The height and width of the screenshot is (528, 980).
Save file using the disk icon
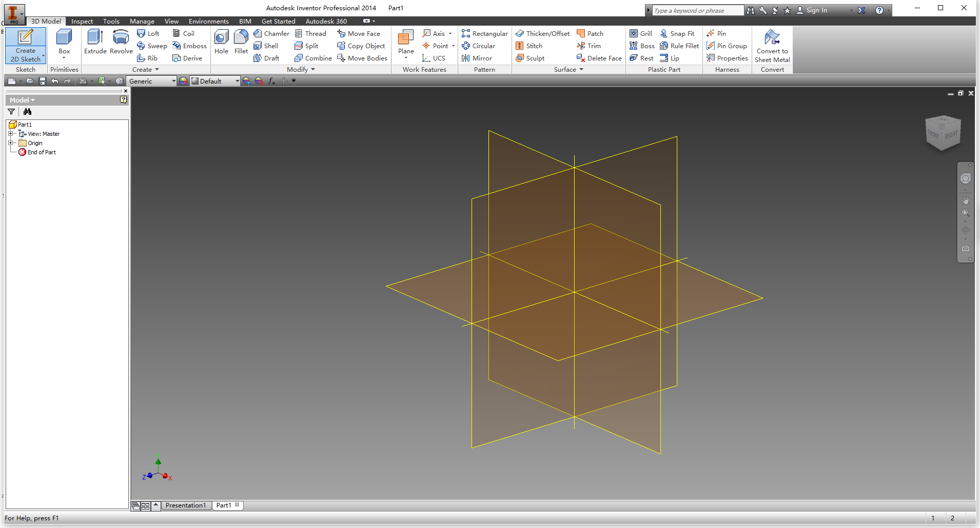pos(43,81)
